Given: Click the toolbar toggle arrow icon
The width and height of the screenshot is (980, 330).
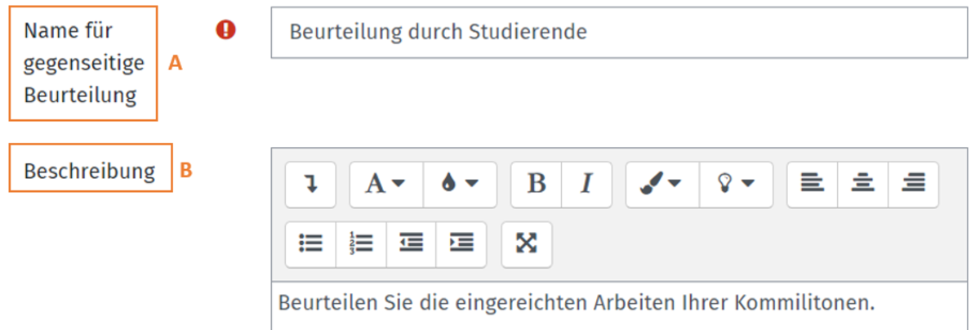Looking at the screenshot, I should 310,185.
